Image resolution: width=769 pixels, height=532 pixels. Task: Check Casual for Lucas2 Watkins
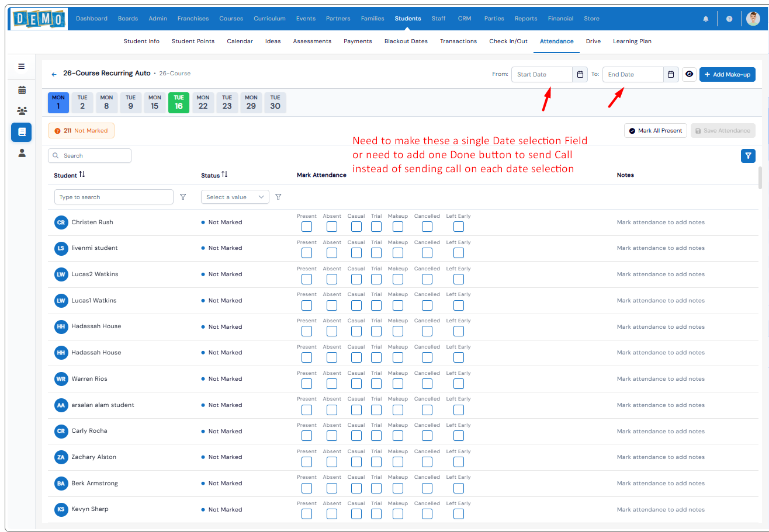[356, 279]
